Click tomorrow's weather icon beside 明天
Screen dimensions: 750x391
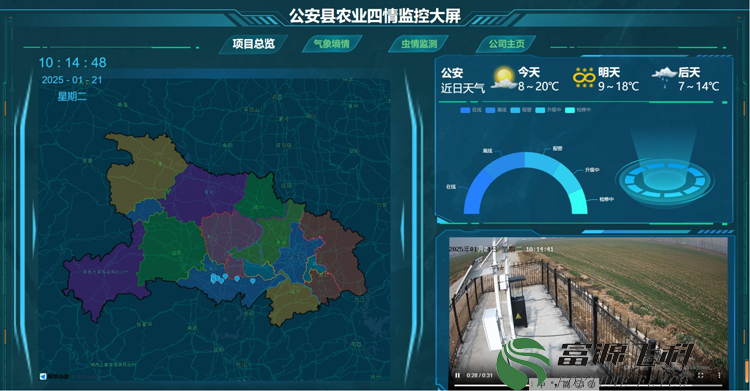coord(584,78)
